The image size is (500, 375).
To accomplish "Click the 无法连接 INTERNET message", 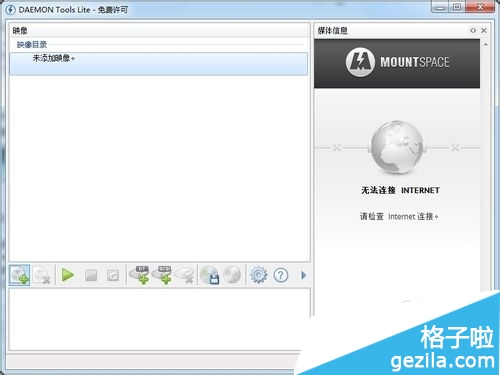I will click(x=400, y=190).
